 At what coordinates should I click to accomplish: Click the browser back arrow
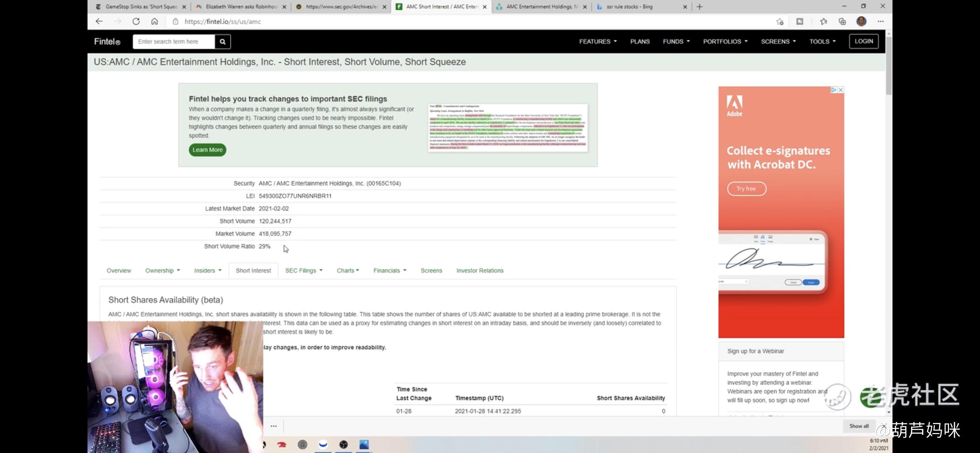click(99, 21)
